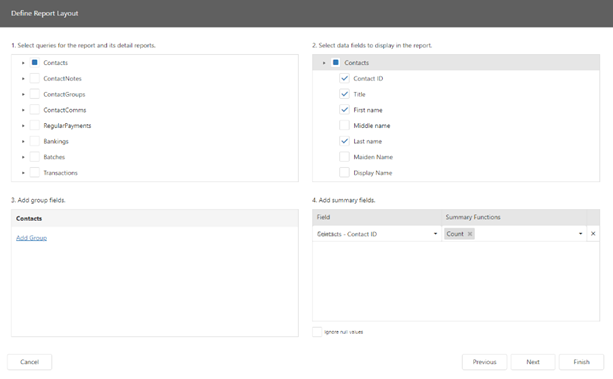Select the Contacts query checkbox in the query list
This screenshot has width=613, height=379.
tap(34, 62)
